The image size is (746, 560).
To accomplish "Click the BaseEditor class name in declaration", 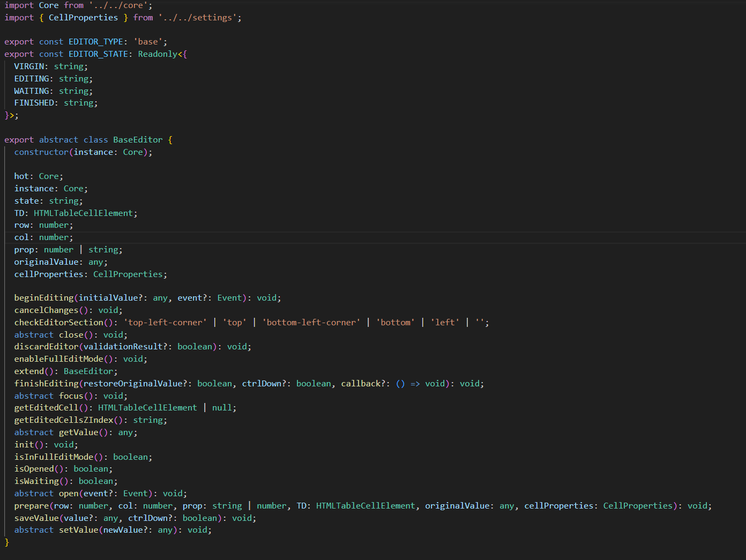I will click(x=138, y=140).
